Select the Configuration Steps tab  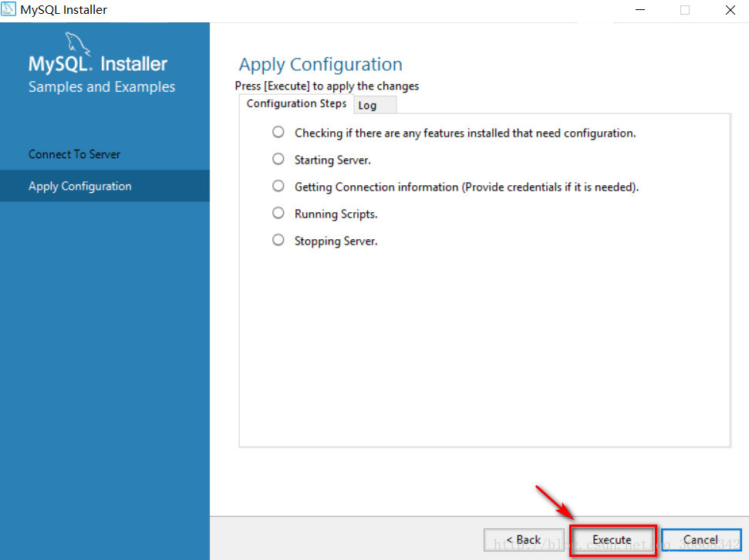[296, 103]
